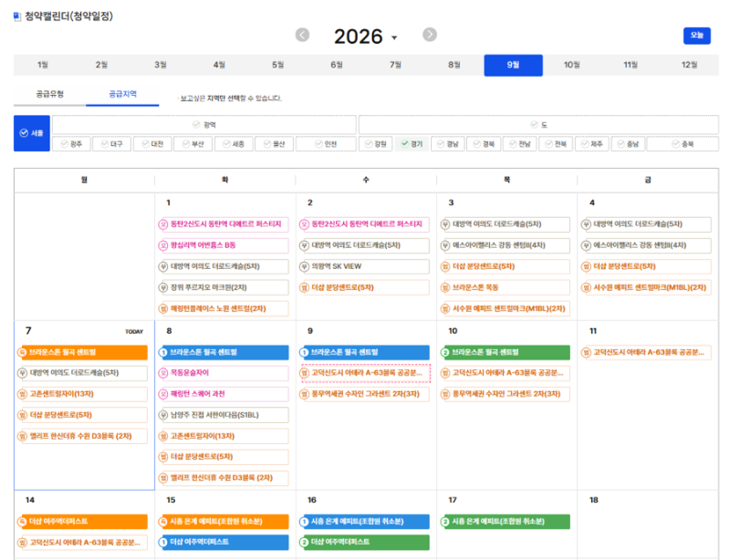Image resolution: width=730 pixels, height=560 pixels.
Task: Check the 울산 region filter
Action: click(275, 144)
